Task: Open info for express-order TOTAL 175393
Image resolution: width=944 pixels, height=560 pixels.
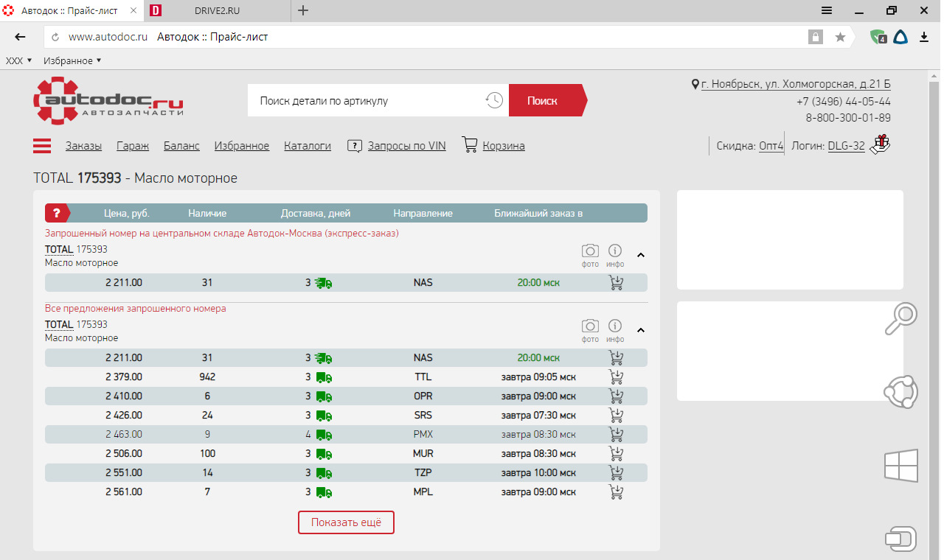Action: 615,255
